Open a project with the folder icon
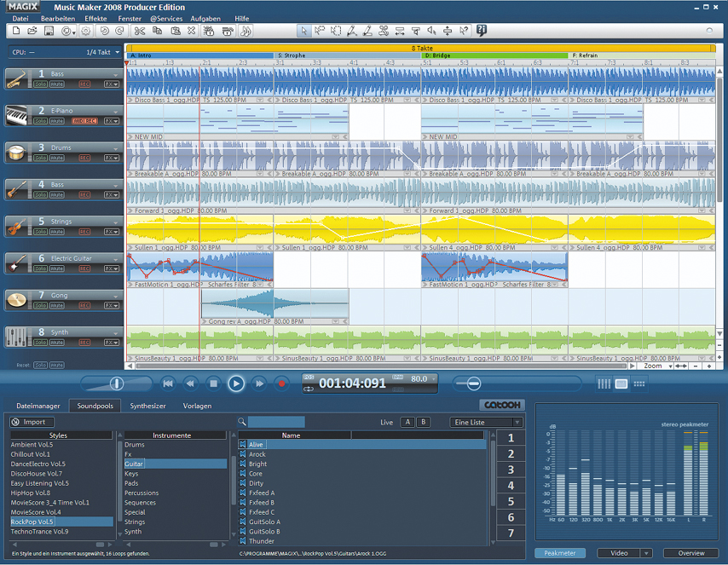This screenshot has width=728, height=565. (x=32, y=32)
